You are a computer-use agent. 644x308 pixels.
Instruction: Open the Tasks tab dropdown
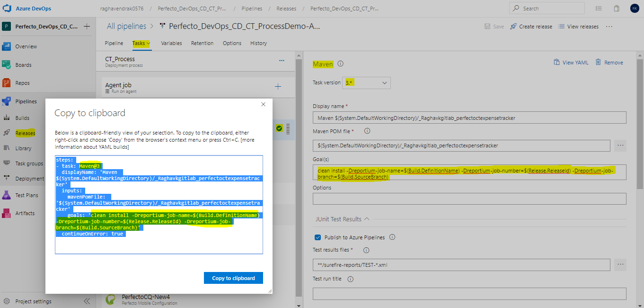[141, 43]
